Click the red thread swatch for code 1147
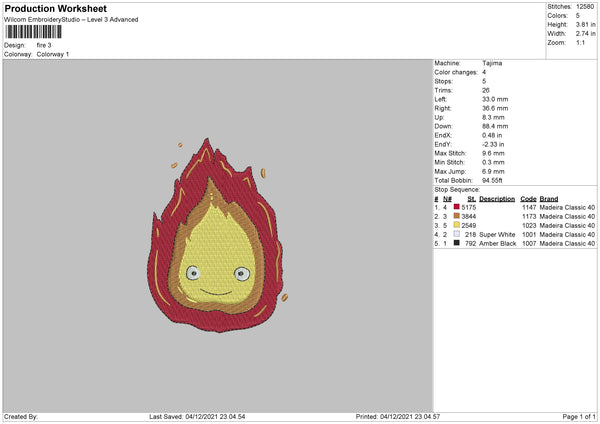 pyautogui.click(x=457, y=207)
